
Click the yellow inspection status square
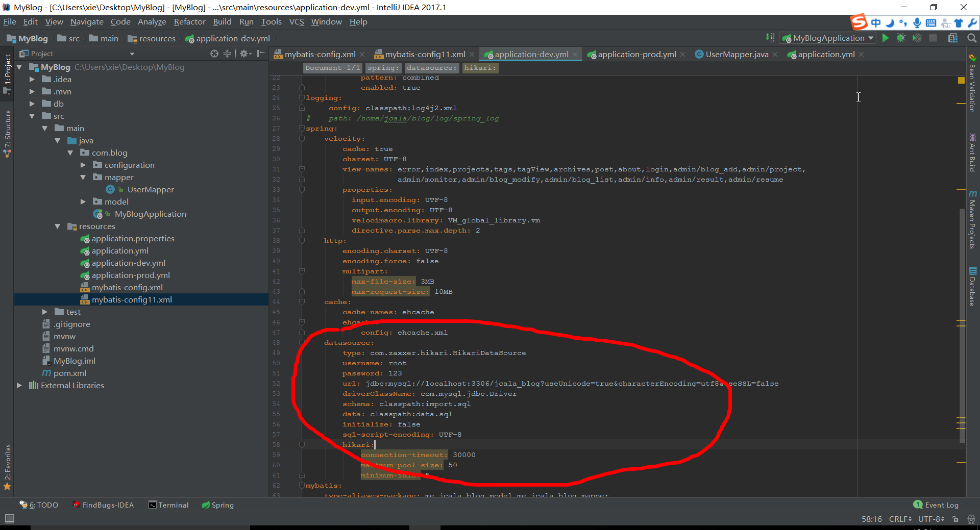click(x=961, y=81)
